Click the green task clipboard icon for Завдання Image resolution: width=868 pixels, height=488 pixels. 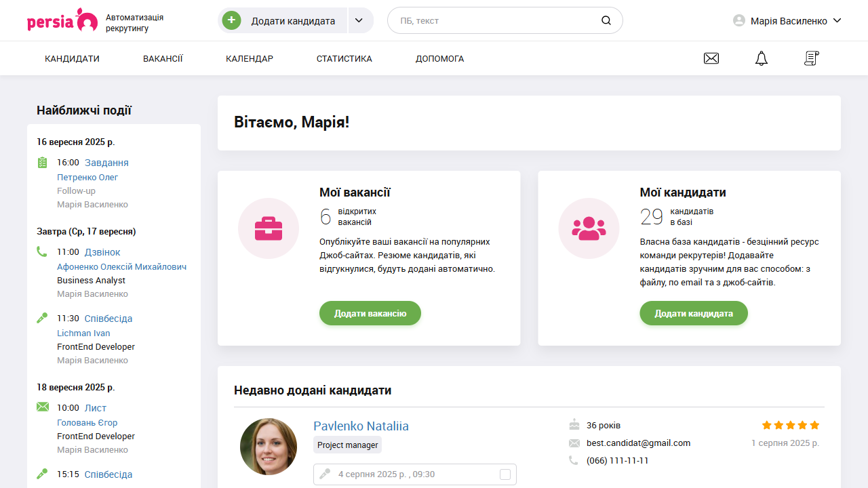pos(43,162)
